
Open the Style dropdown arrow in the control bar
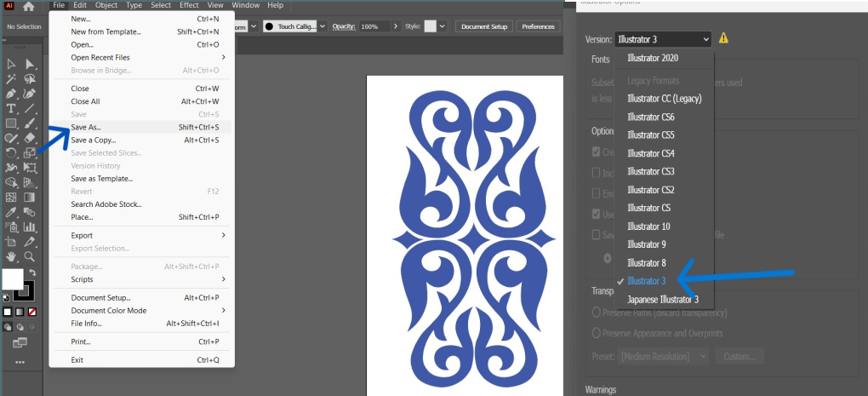tap(443, 26)
